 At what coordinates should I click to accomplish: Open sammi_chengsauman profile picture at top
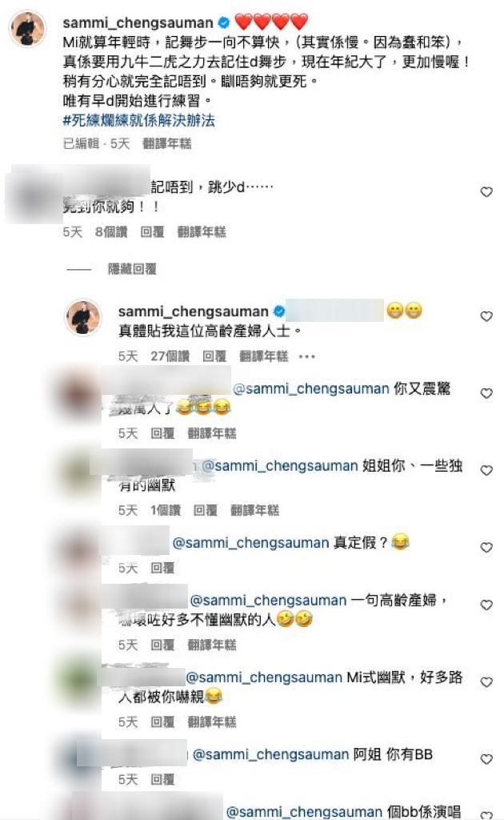[x=28, y=28]
